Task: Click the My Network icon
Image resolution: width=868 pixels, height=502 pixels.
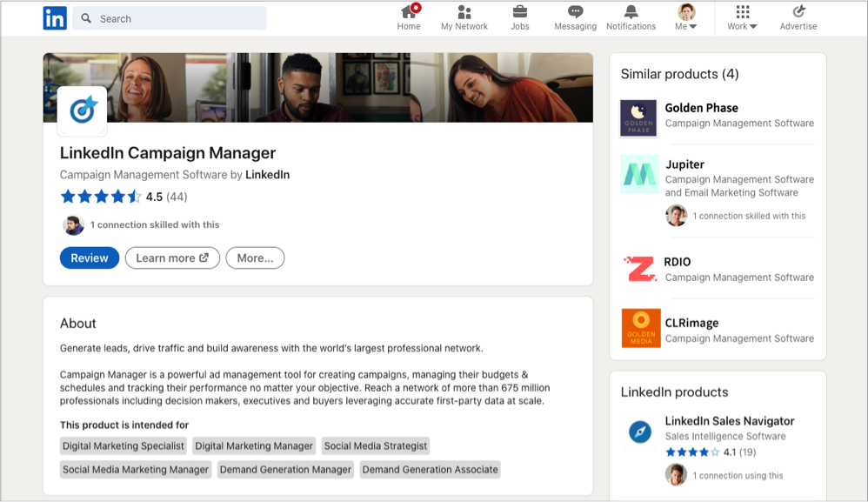Action: click(464, 17)
